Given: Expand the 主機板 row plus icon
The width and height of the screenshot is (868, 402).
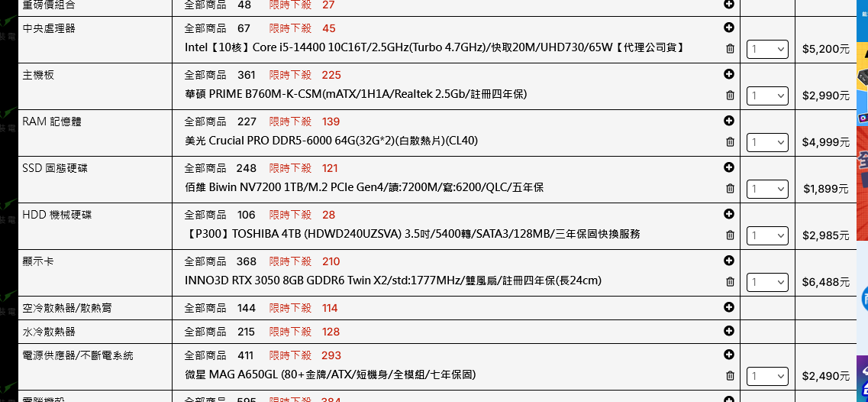Looking at the screenshot, I should (728, 73).
